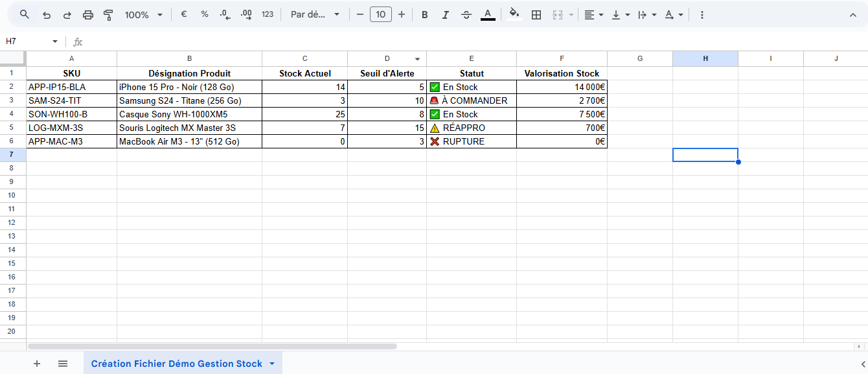This screenshot has height=374, width=868.
Task: Redo the last undone action
Action: (x=67, y=14)
